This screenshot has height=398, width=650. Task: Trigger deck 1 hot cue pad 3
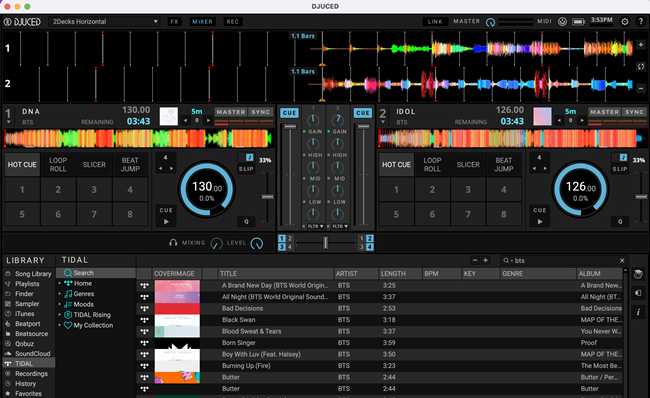[x=94, y=189]
